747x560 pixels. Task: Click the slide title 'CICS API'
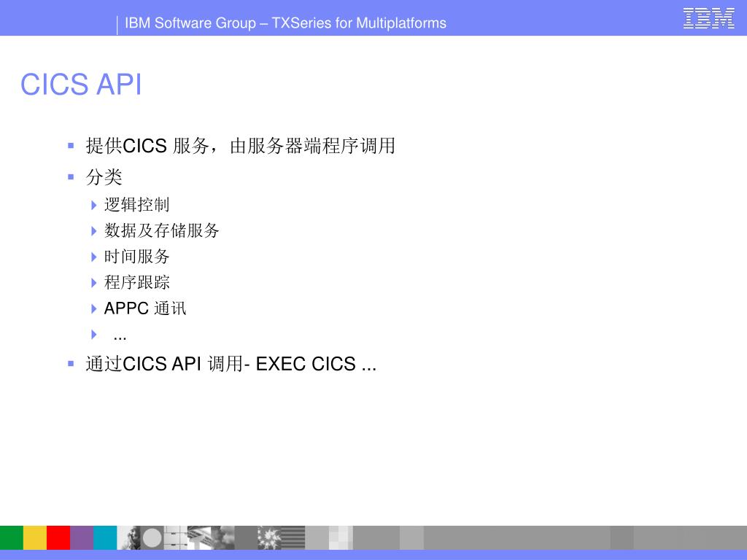81,85
